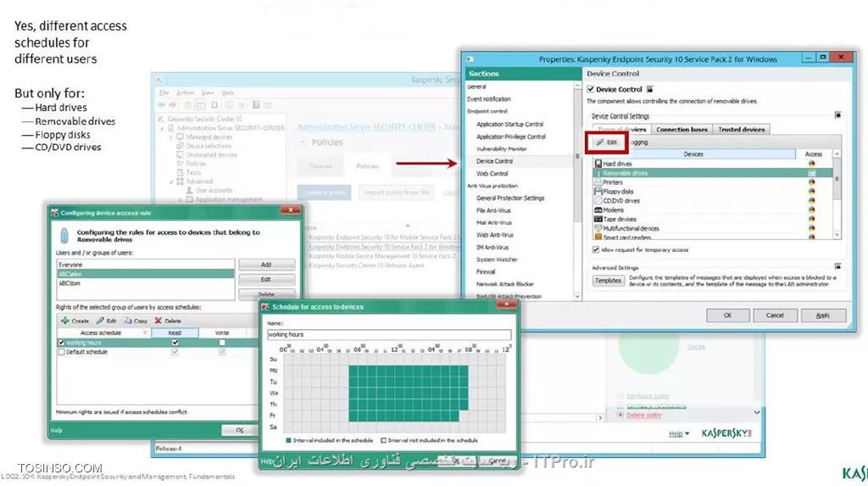Screen dimensions: 868x486
Task: Open the Action menu in Security Center
Action: tap(186, 92)
